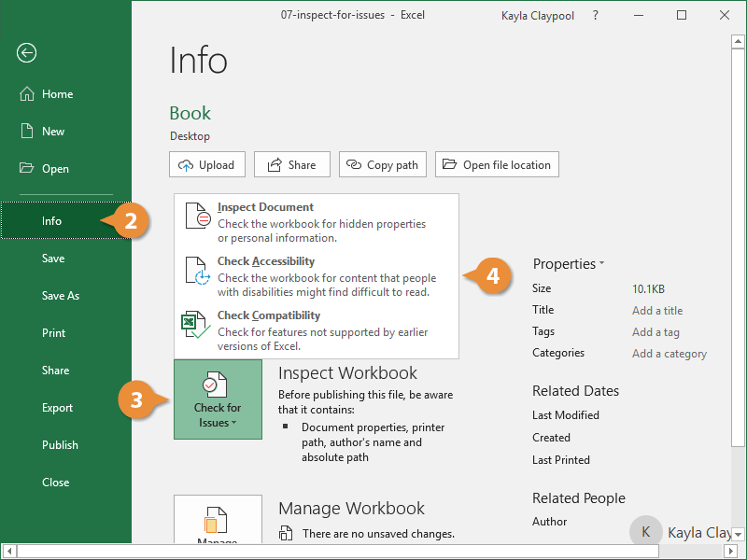
Task: Click the Upload button
Action: tap(207, 165)
